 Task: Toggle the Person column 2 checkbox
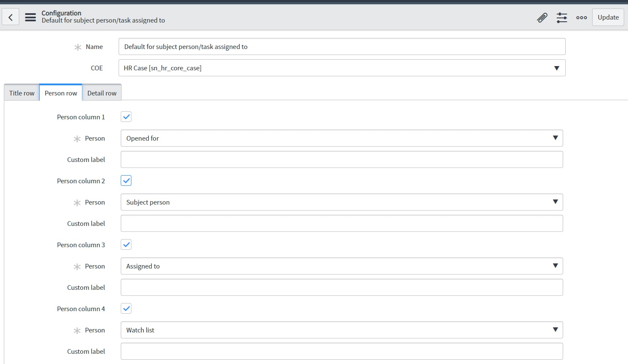click(126, 181)
